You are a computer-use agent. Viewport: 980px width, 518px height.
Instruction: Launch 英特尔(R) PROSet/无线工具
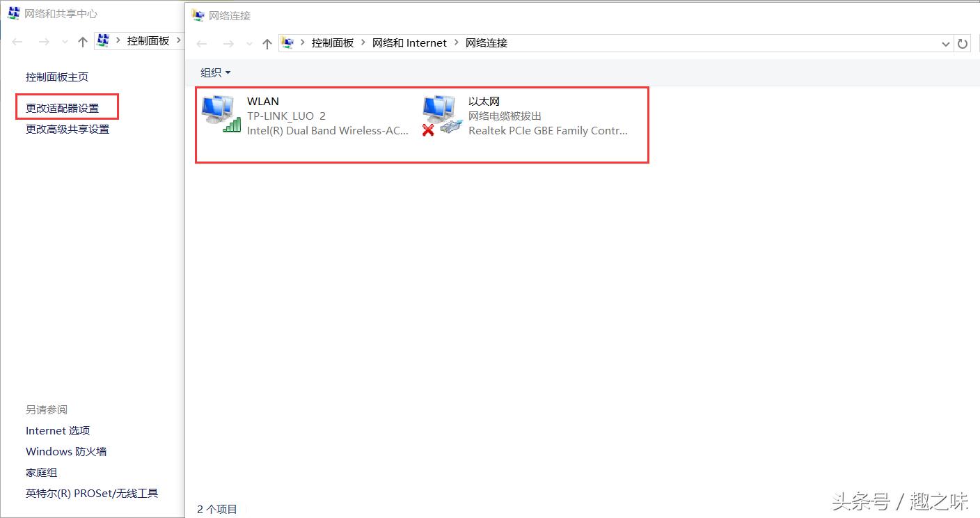click(x=91, y=493)
